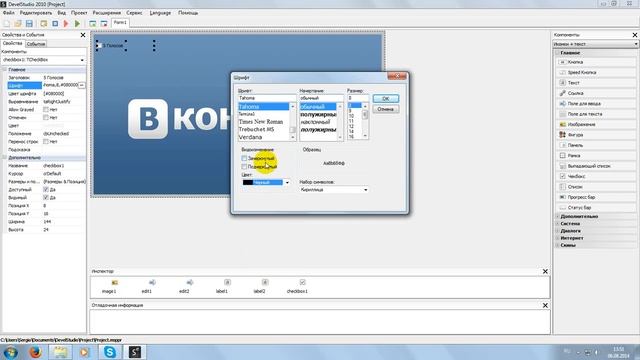The image size is (640, 360).
Task: Toggle Перенос строк property checkbox
Action: click(x=46, y=142)
